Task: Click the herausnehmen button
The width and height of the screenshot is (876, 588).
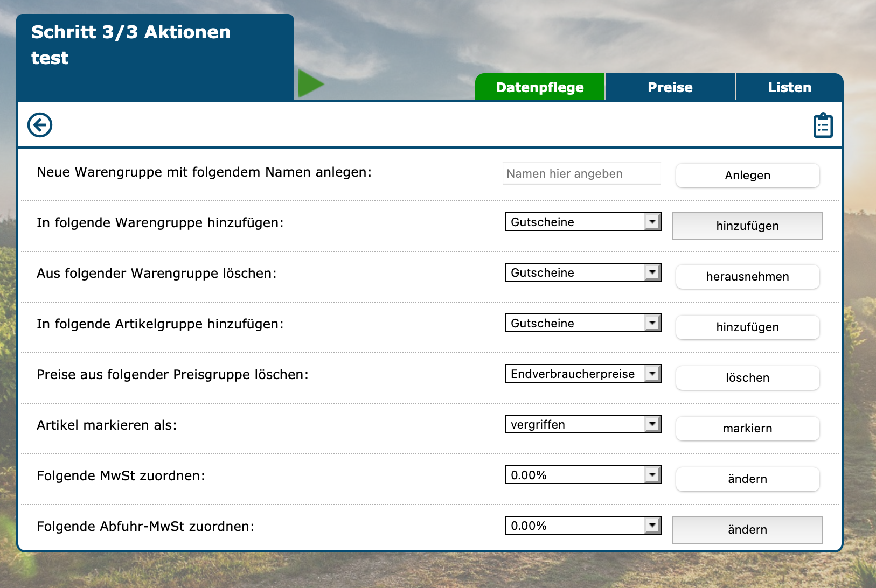Action: (x=747, y=277)
